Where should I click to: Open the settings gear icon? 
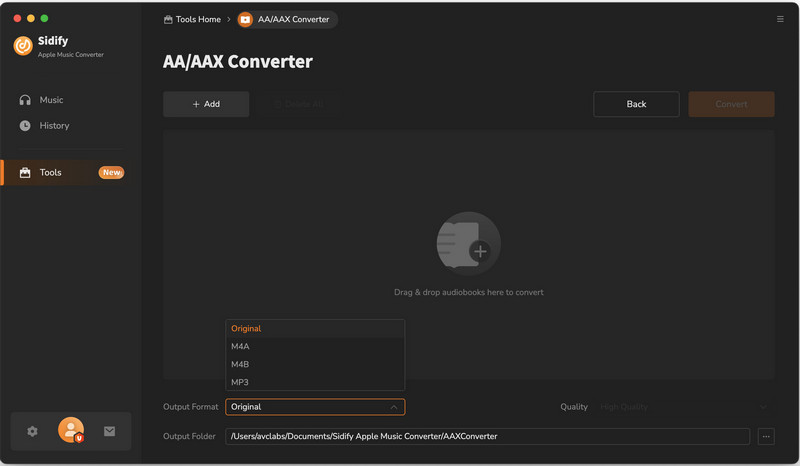click(32, 431)
